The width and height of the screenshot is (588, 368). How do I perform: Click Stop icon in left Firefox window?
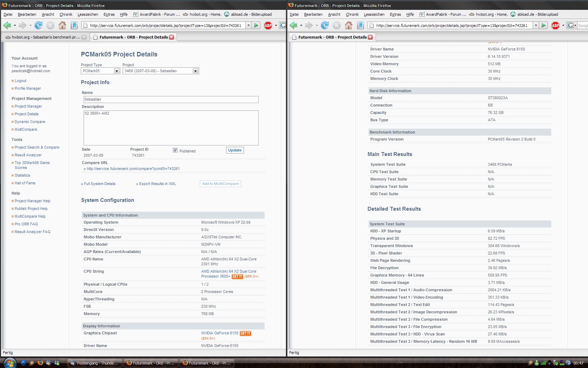[x=50, y=25]
